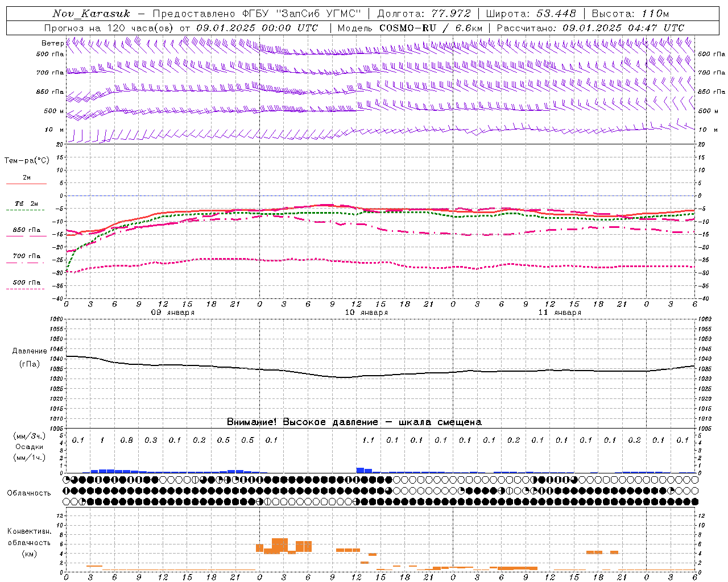This screenshot has height=582, width=728.
Task: Click the text Предоставлено ФГБУ "ЗапСиб УГМС"
Action: click(x=257, y=14)
